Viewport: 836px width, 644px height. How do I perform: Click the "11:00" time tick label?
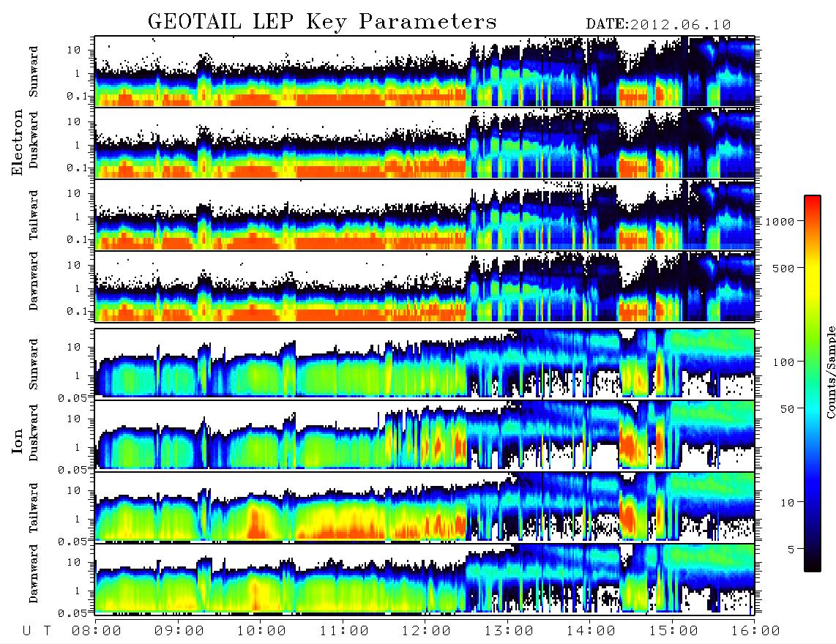[344, 631]
